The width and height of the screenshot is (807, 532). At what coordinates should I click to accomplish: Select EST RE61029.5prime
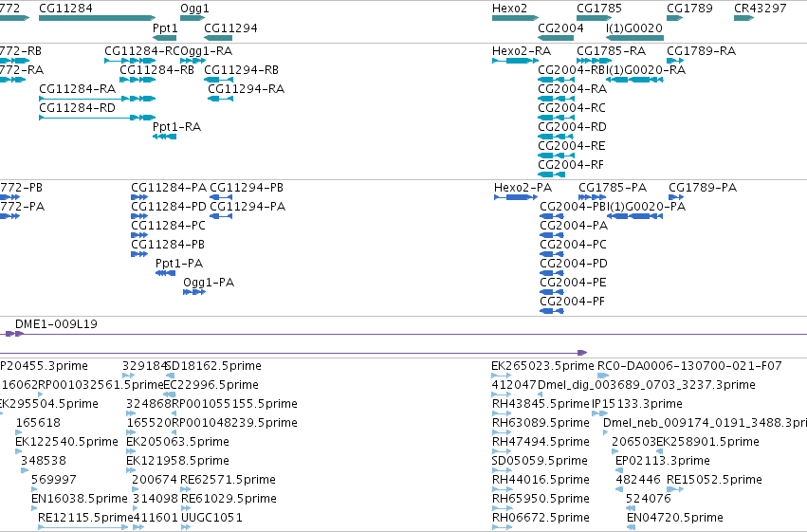coord(229,500)
